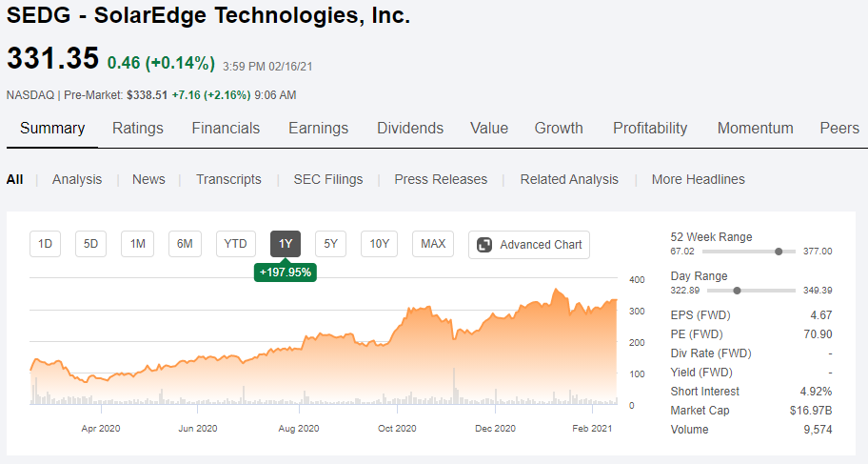The image size is (868, 464).
Task: Open the Momentum tab
Action: pyautogui.click(x=755, y=129)
